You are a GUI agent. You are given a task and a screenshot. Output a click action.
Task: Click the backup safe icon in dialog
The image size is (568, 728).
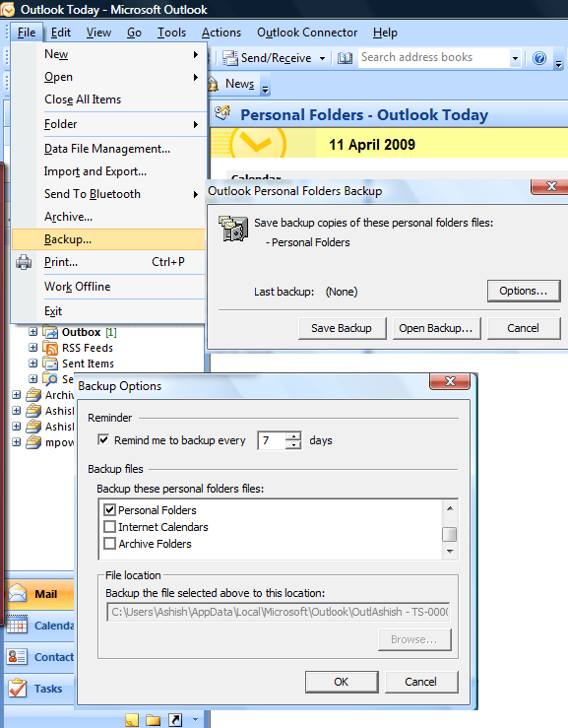click(233, 229)
